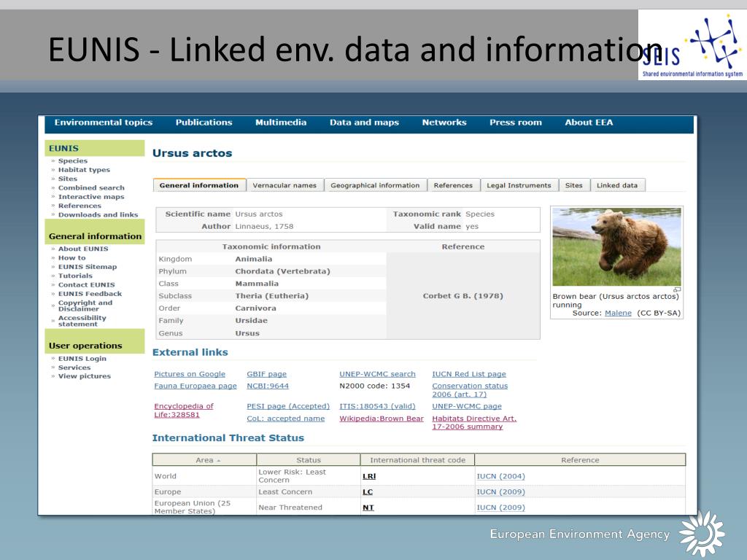
Task: Open Services under User operations
Action: click(x=74, y=368)
